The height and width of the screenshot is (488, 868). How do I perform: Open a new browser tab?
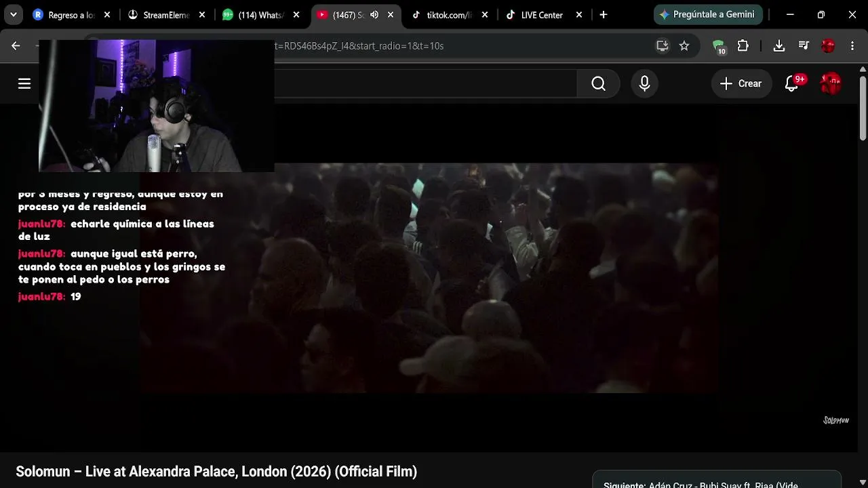(604, 15)
